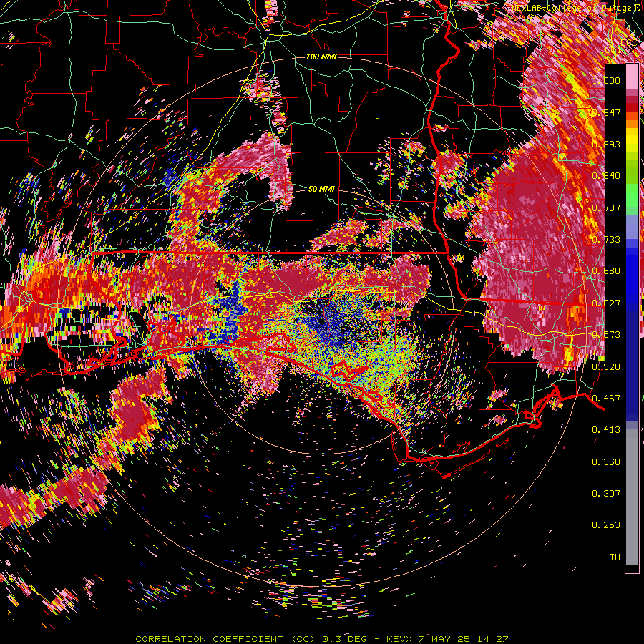The width and height of the screenshot is (644, 644).
Task: Pick the gray lower segment of color bar
Action: coord(632,497)
